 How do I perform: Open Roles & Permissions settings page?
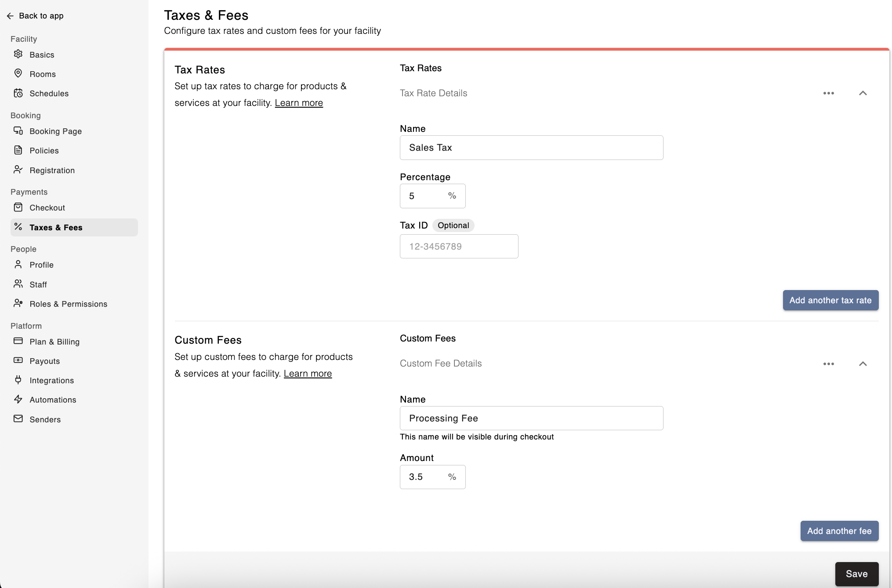(x=68, y=304)
